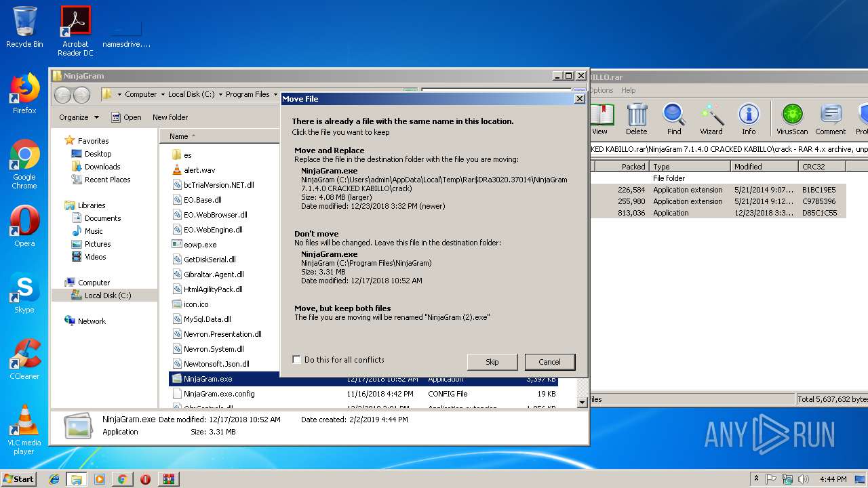Screen dimensions: 868x488
Task: Open Firefox from the desktop
Action: coord(24,94)
